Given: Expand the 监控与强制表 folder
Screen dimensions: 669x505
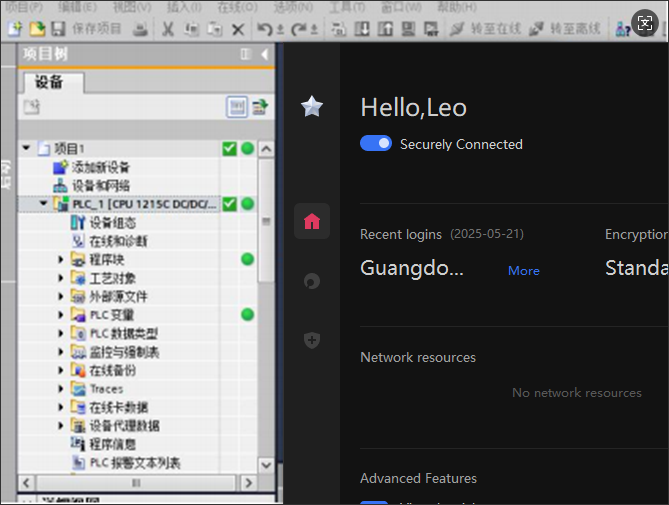Looking at the screenshot, I should pyautogui.click(x=61, y=352).
